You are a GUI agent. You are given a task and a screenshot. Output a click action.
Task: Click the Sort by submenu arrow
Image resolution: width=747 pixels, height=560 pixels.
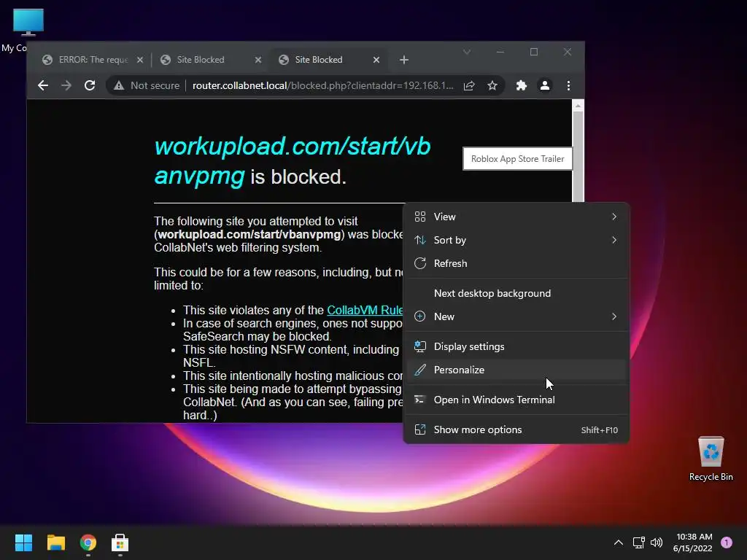coord(614,240)
